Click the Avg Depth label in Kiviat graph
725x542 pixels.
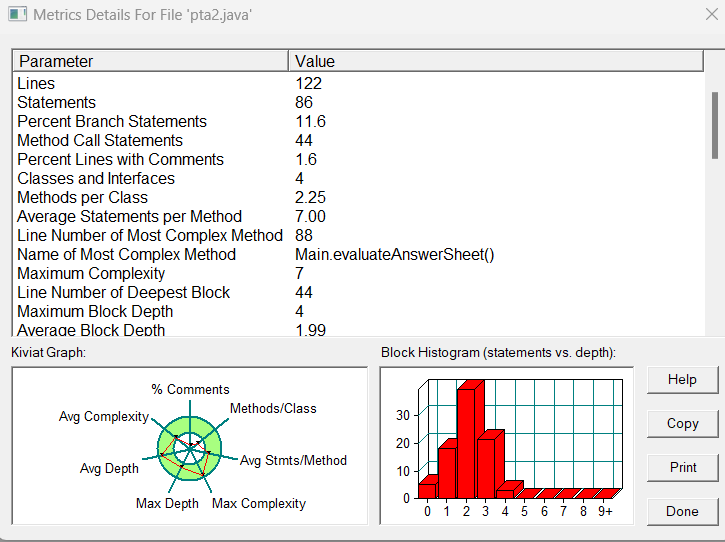click(x=109, y=468)
